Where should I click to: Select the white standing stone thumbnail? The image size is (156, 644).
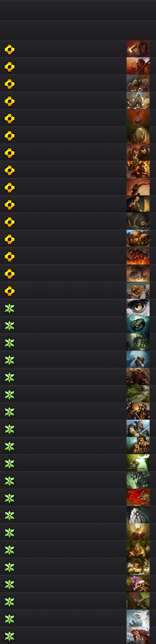[138, 514]
